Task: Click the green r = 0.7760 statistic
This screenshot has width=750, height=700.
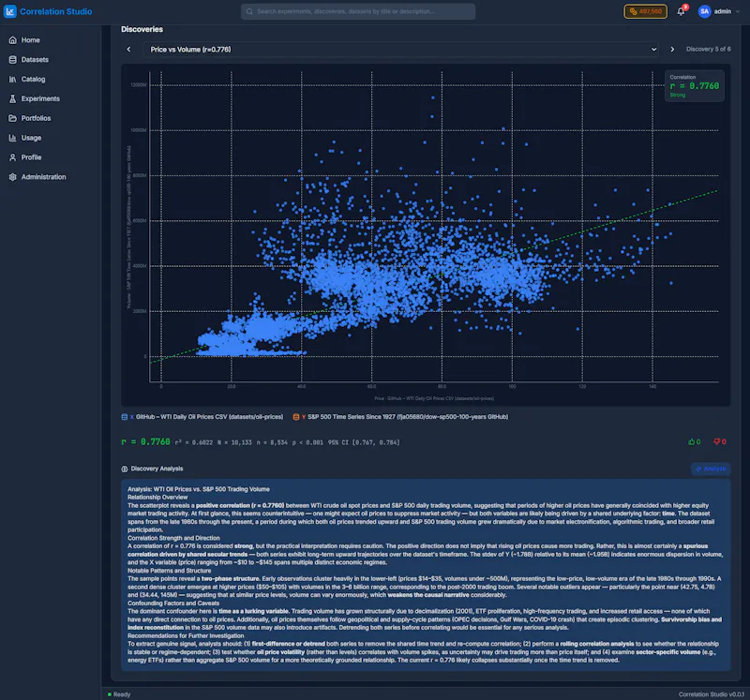Action: [146, 441]
